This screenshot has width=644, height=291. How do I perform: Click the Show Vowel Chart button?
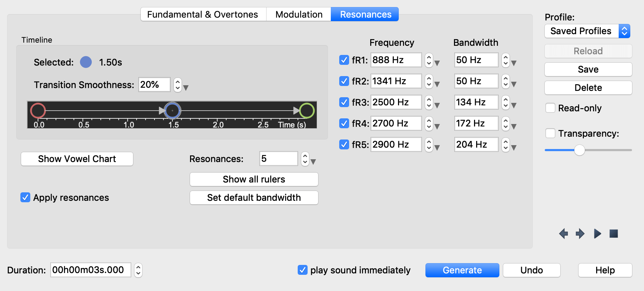pos(77,159)
